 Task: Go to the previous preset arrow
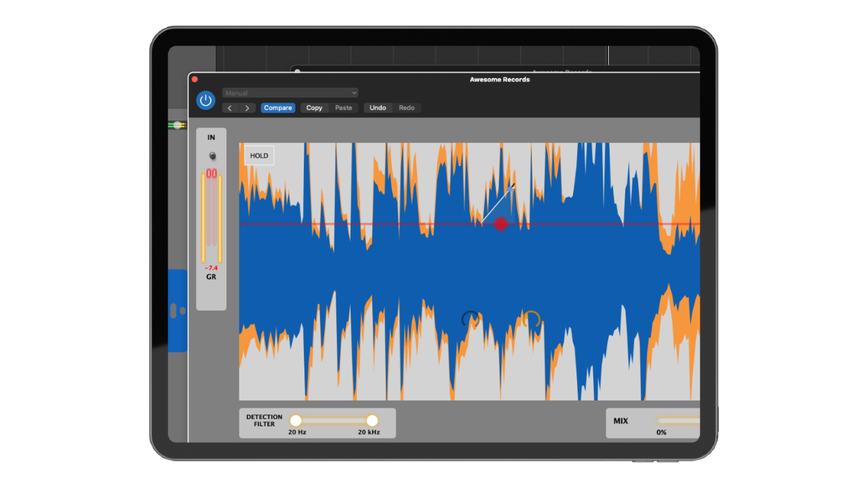tap(230, 108)
